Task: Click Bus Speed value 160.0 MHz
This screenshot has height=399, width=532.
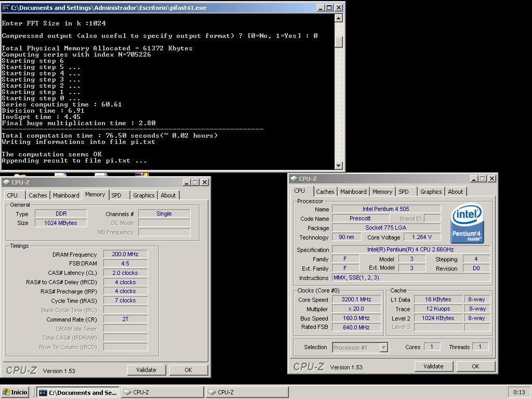Action: point(356,318)
